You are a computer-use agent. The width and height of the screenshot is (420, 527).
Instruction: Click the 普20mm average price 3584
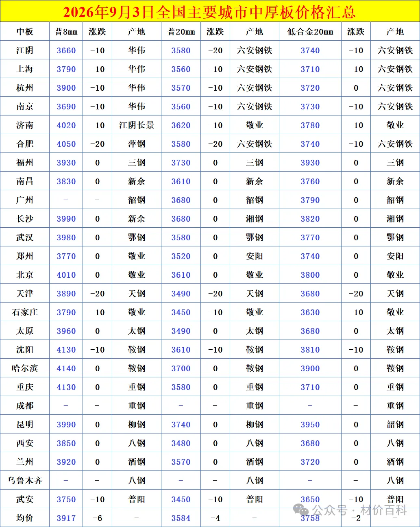[181, 518]
